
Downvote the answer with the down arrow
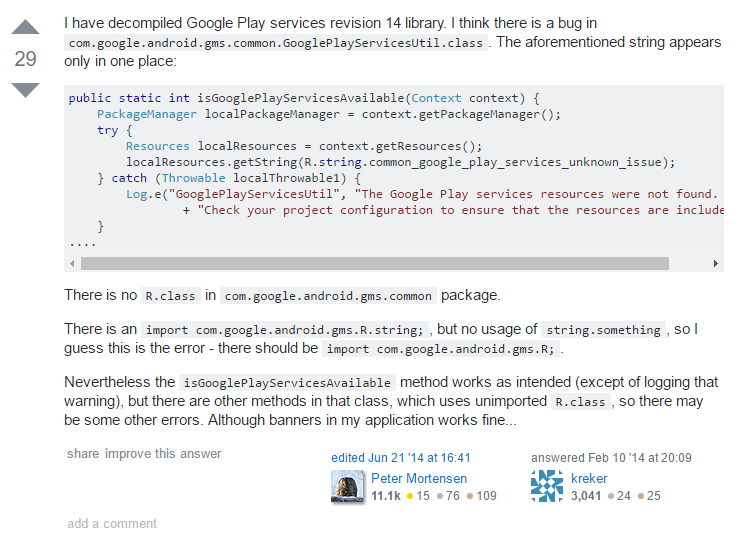click(25, 90)
